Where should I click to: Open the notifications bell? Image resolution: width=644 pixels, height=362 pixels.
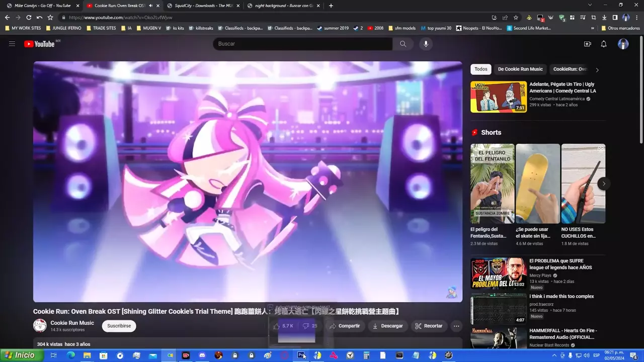click(604, 44)
